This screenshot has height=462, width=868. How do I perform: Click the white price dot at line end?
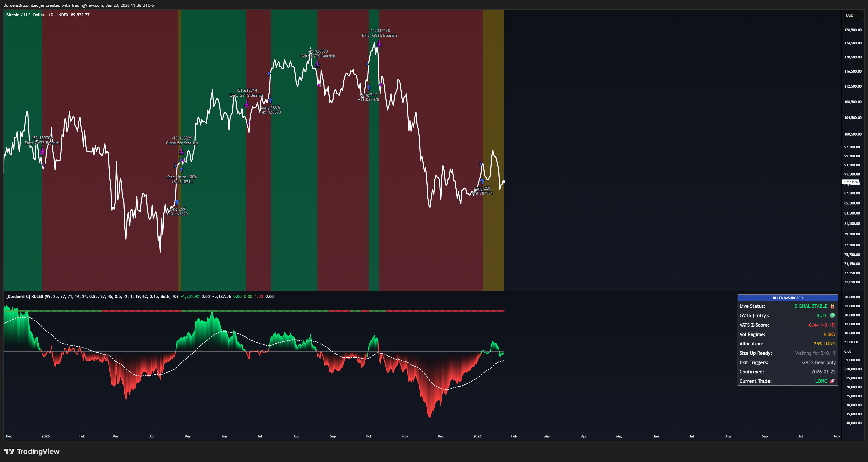503,182
